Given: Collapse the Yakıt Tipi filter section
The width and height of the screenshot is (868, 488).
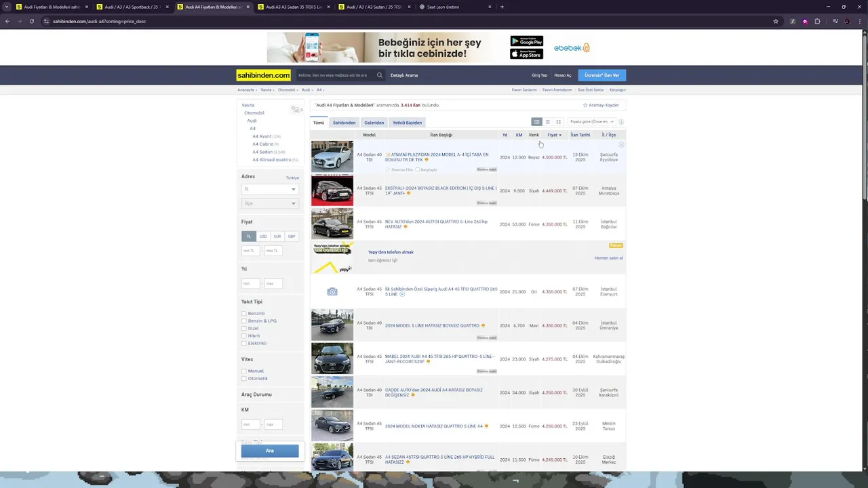Looking at the screenshot, I should point(252,302).
